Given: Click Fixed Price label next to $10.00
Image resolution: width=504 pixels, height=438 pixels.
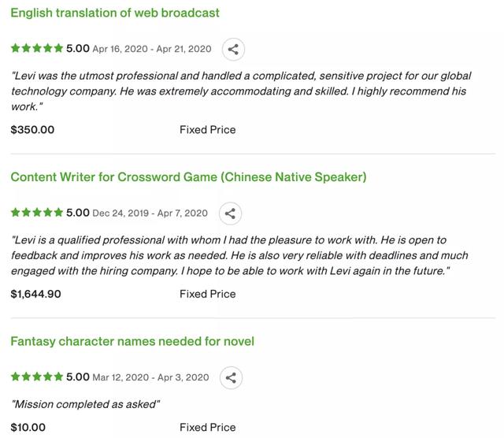Looking at the screenshot, I should [x=208, y=428].
